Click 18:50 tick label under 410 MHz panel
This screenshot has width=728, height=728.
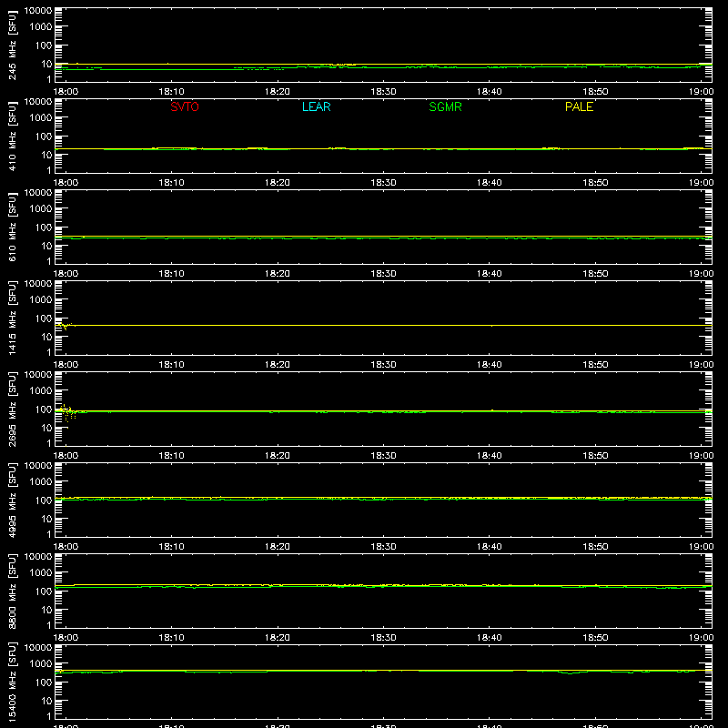point(595,183)
